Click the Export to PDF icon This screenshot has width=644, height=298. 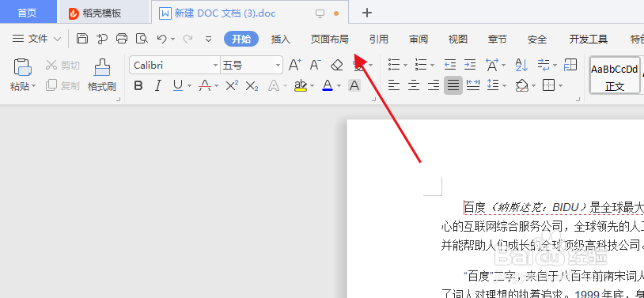102,39
